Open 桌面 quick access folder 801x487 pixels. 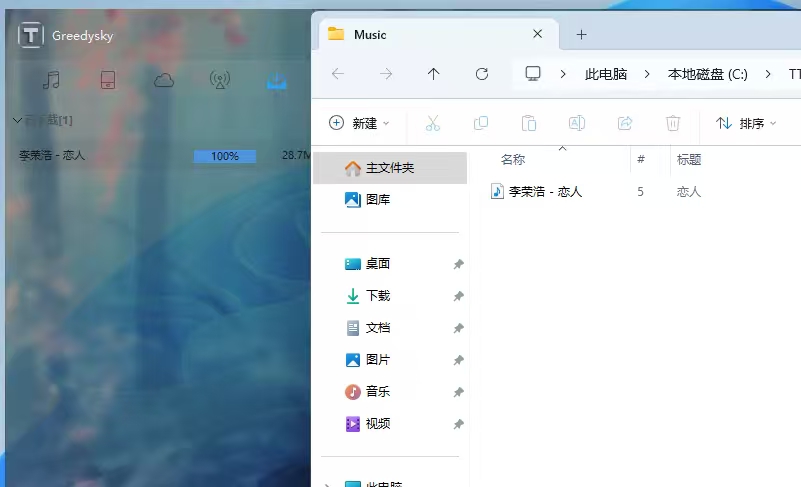(x=378, y=264)
